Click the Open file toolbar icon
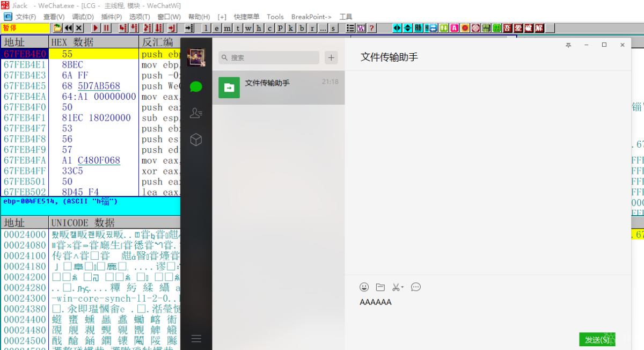 click(x=57, y=28)
